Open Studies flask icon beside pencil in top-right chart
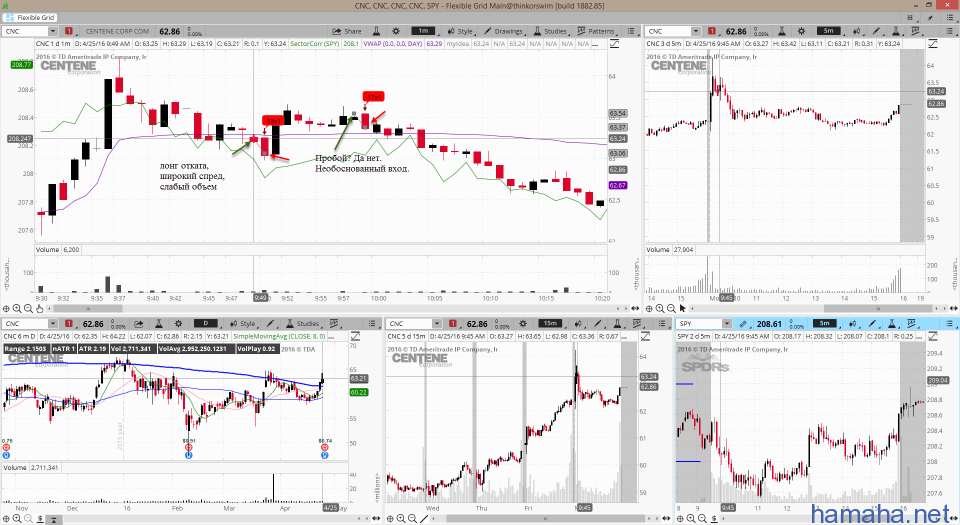 [896, 31]
